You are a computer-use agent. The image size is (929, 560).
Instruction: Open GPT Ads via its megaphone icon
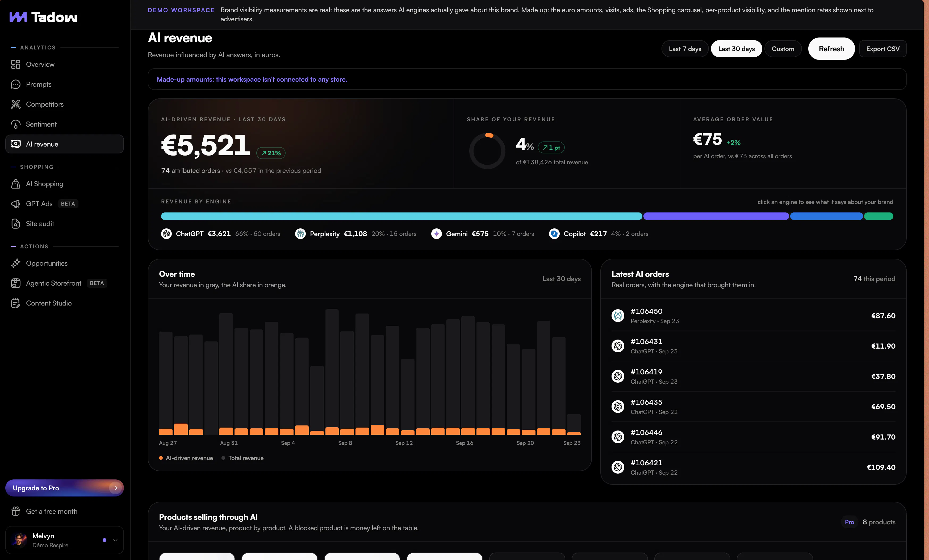(x=15, y=204)
